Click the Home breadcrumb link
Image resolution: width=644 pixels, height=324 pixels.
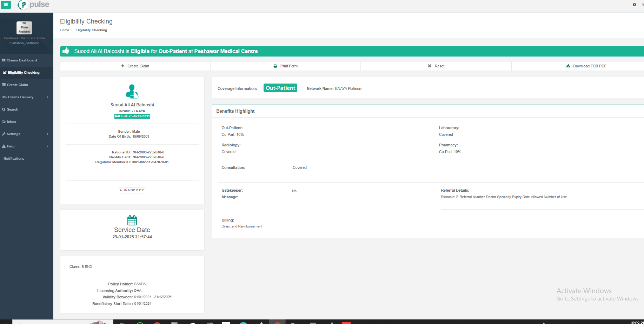click(65, 30)
